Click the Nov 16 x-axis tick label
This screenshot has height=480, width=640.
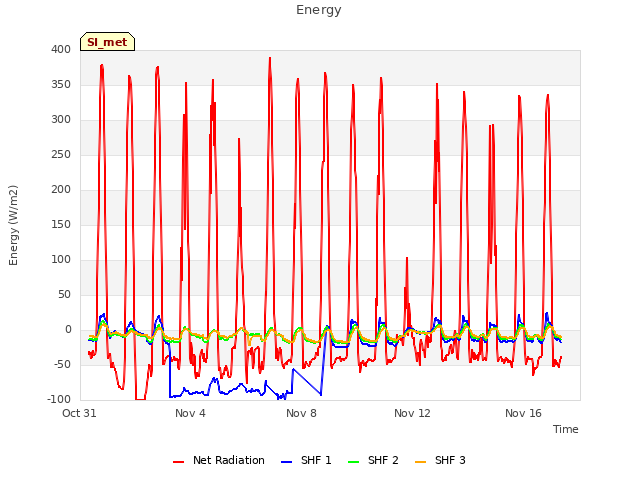[523, 413]
